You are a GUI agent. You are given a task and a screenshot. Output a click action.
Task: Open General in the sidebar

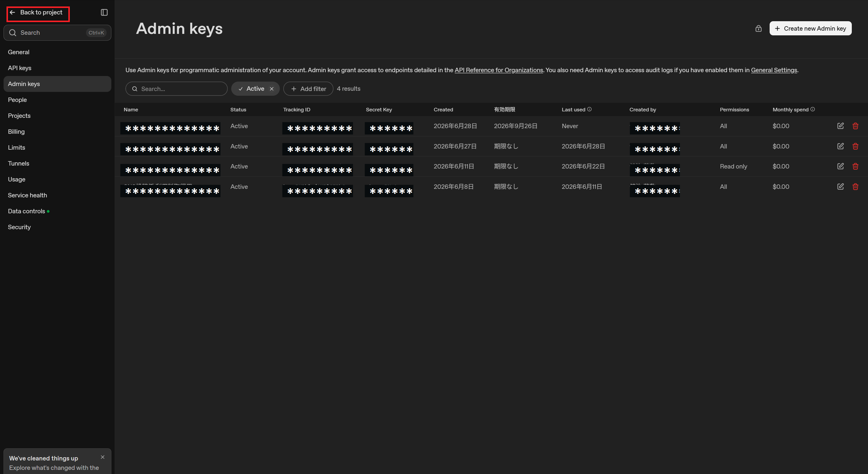[57, 52]
